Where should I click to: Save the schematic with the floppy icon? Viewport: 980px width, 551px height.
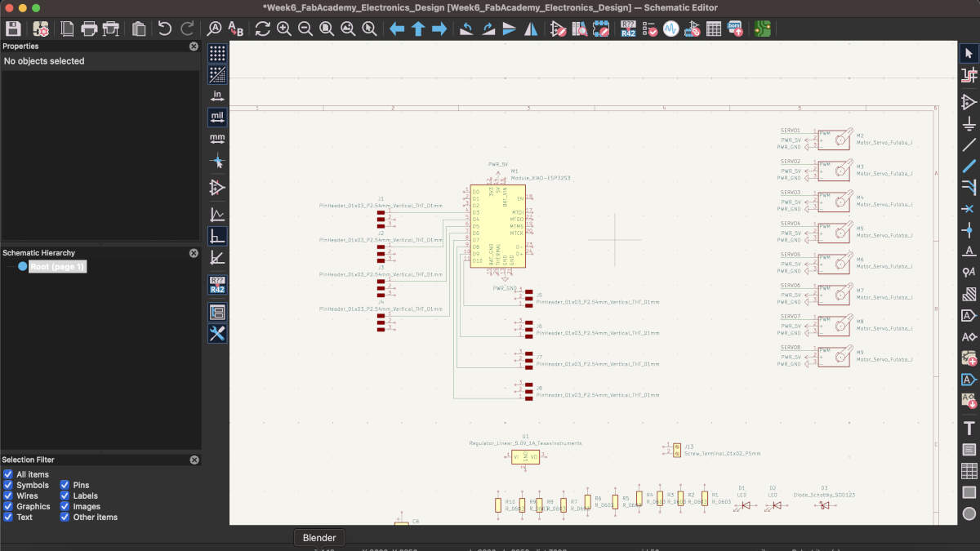(13, 29)
